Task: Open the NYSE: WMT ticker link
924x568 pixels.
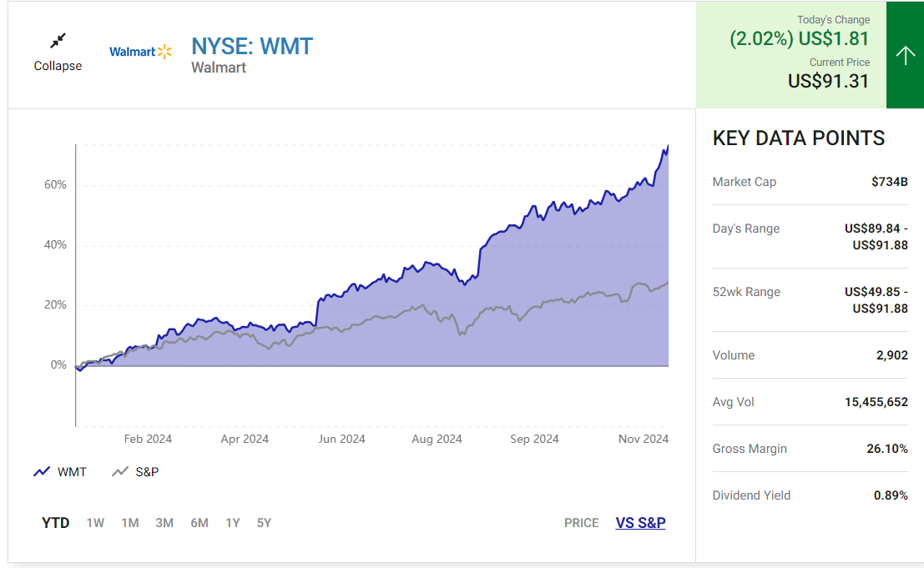Action: [252, 47]
